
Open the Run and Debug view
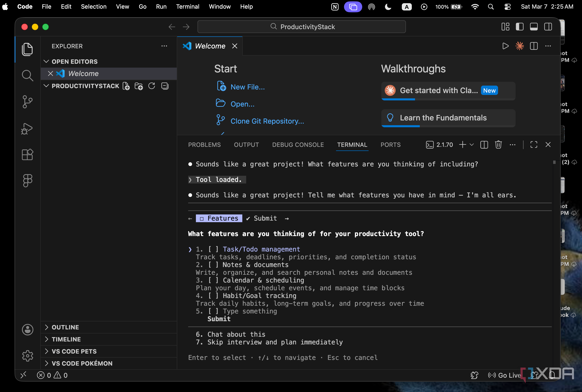point(27,129)
